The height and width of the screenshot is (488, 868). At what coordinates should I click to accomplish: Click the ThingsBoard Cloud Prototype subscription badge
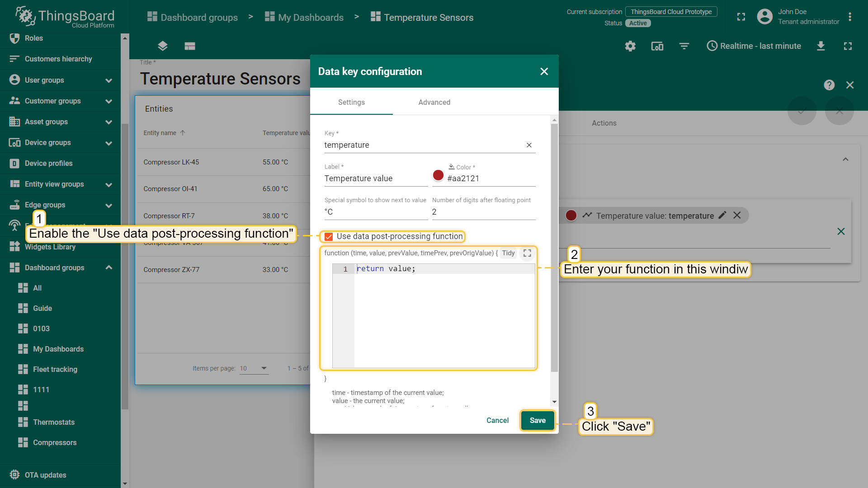pos(671,12)
